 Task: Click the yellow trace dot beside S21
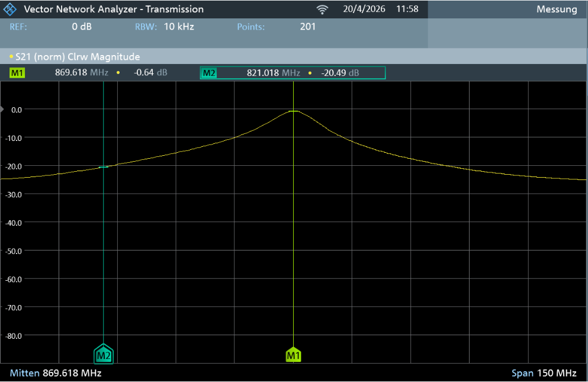(11, 57)
